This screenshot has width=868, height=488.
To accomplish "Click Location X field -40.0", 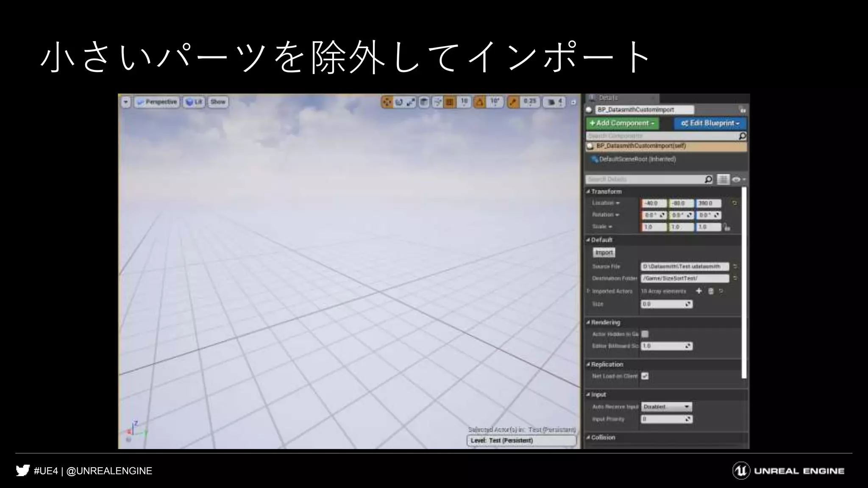I will (x=654, y=203).
